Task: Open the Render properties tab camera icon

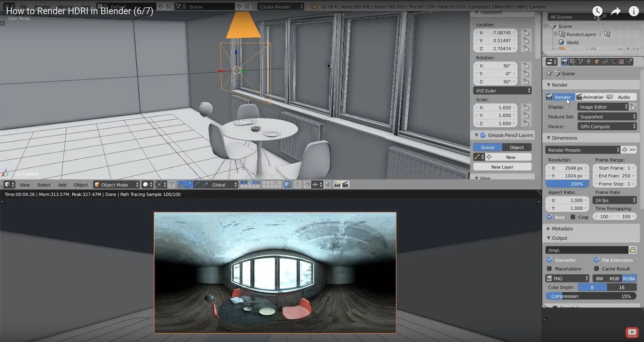Action: tap(565, 62)
